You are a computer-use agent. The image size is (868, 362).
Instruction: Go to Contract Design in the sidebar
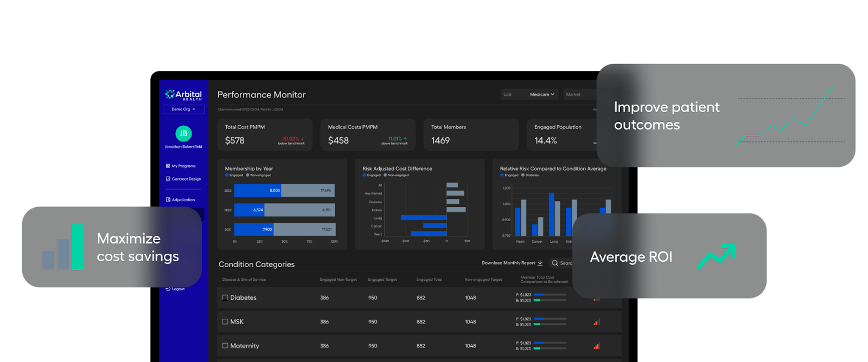(183, 179)
